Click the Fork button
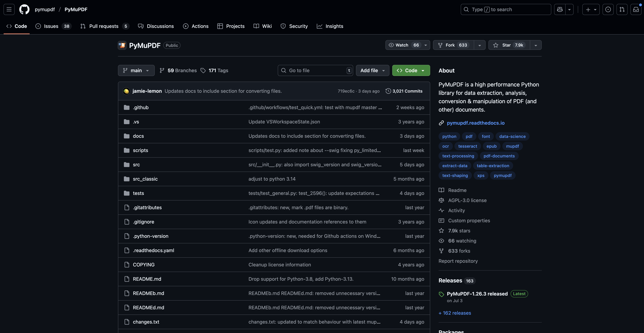644x333 pixels. (454, 45)
